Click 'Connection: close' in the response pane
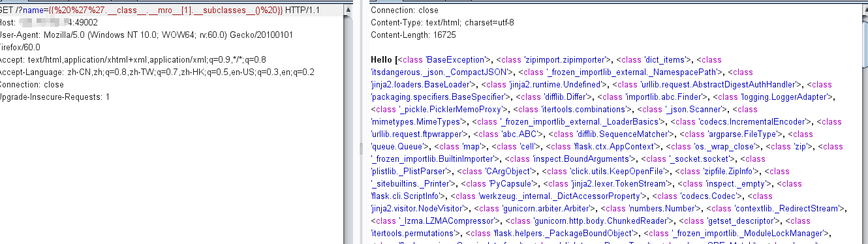 405,10
